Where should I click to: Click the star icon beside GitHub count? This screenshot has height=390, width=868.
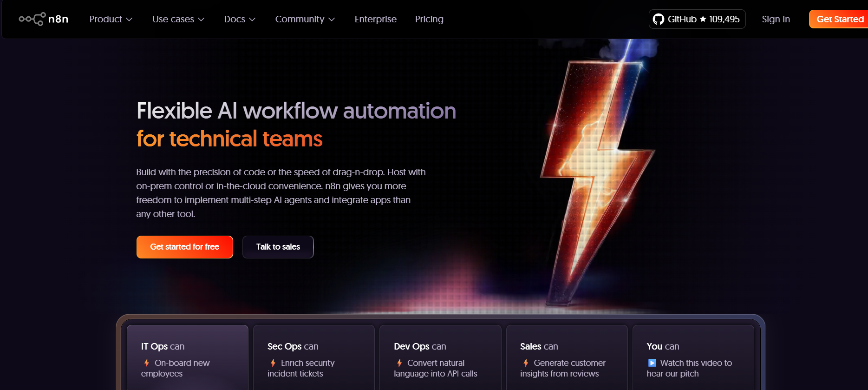703,19
